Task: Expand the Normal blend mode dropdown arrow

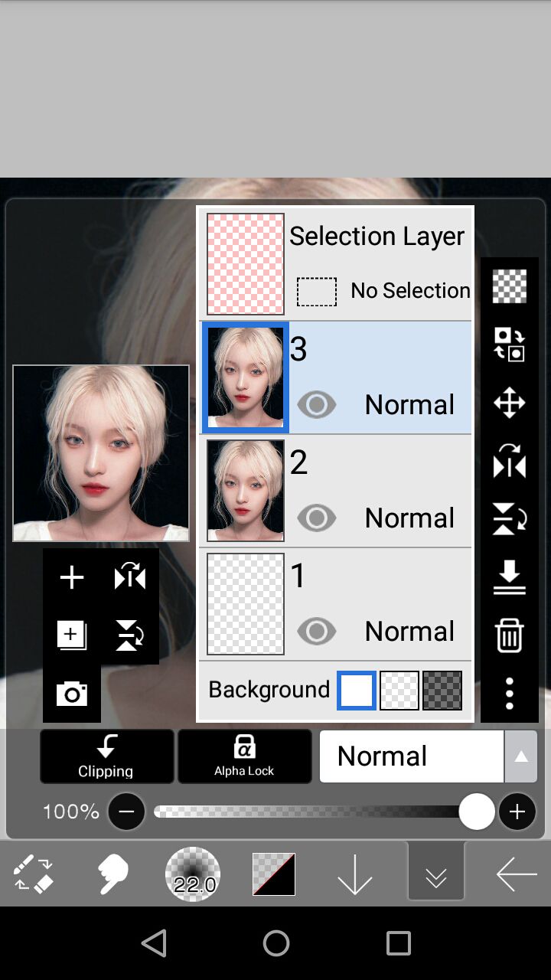Action: [x=520, y=756]
